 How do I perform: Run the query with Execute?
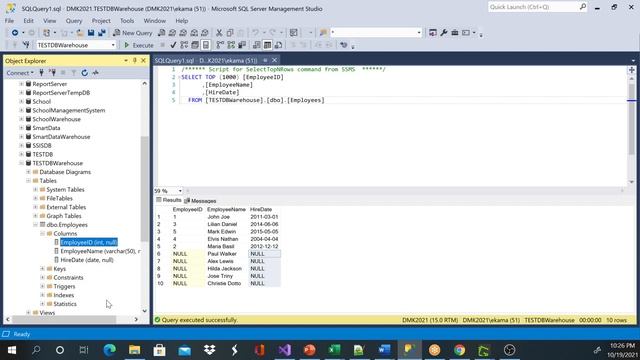tap(139, 45)
